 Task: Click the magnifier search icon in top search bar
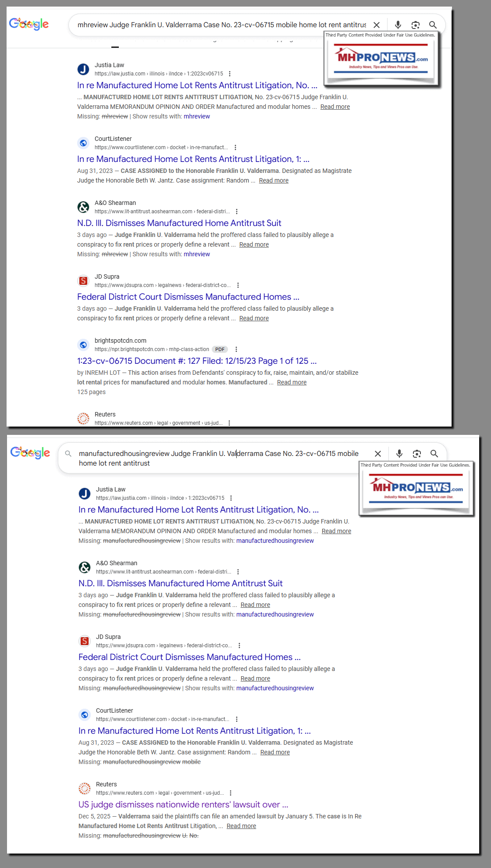click(433, 25)
